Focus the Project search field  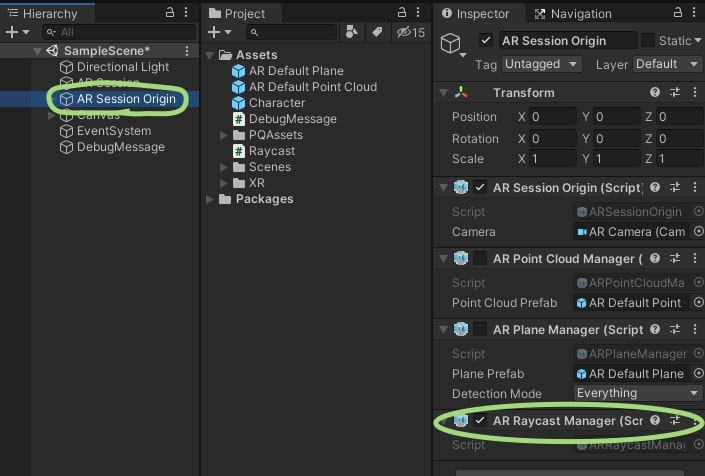click(x=291, y=32)
